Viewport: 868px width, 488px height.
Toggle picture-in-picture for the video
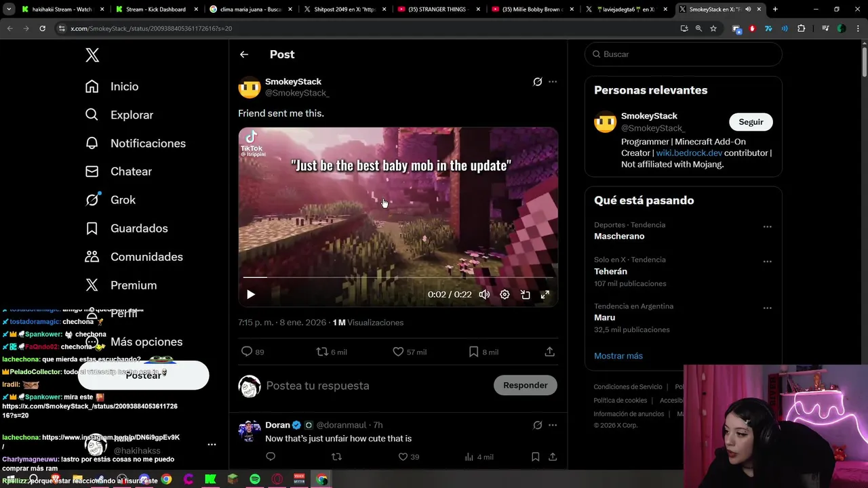525,294
